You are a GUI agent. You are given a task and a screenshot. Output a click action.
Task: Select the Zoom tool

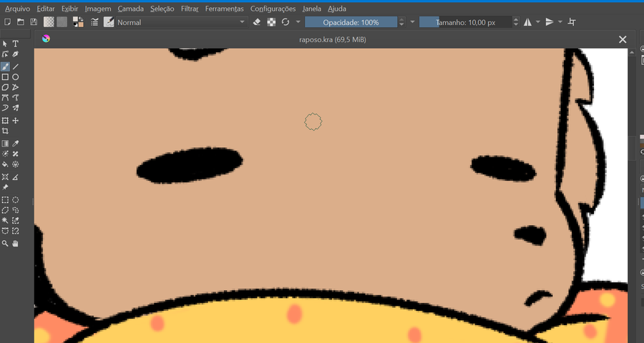[5, 243]
